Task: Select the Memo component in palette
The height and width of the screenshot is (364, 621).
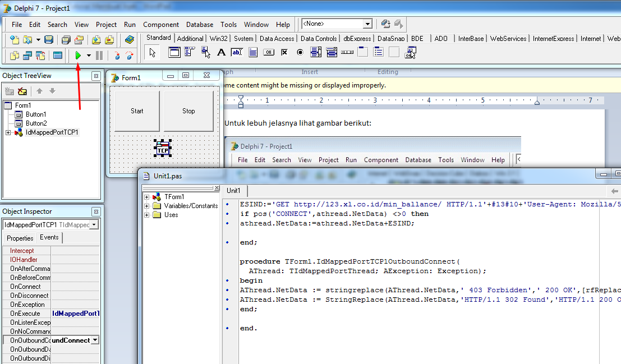Action: tap(252, 52)
